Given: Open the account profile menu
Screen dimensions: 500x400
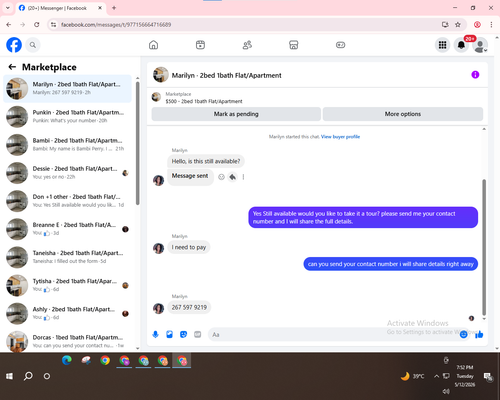Looking at the screenshot, I should coord(480,45).
